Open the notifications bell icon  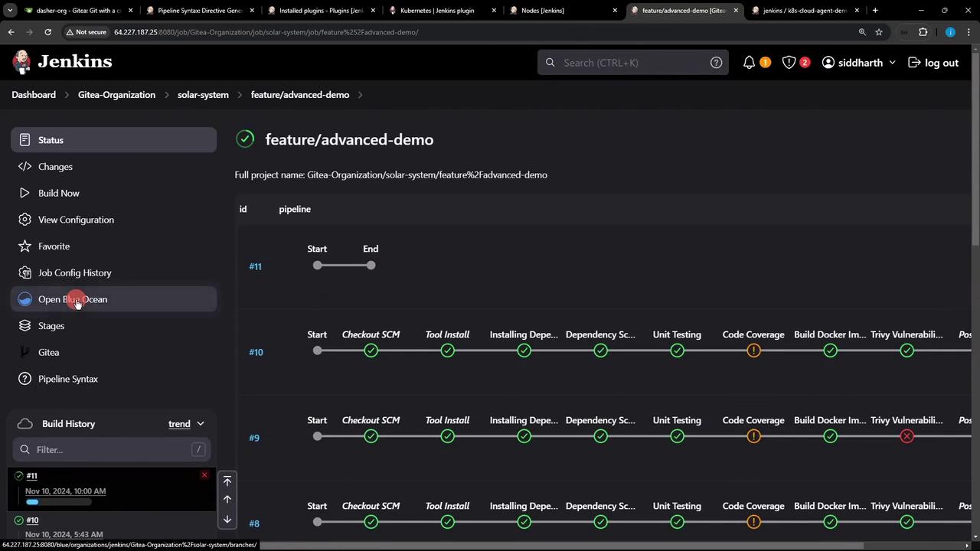(749, 63)
